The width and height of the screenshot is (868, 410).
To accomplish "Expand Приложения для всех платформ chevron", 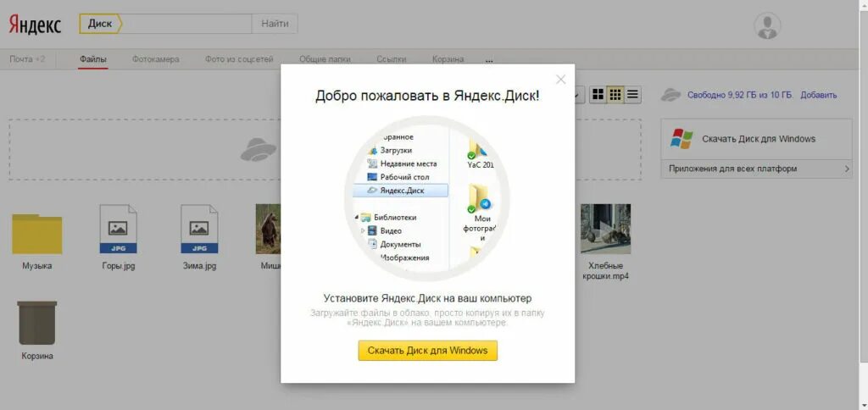I will coord(848,169).
